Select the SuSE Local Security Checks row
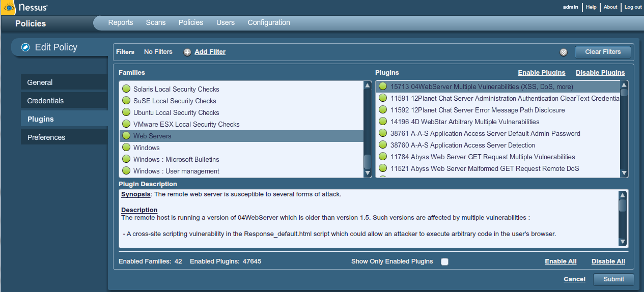This screenshot has height=292, width=644. pyautogui.click(x=241, y=101)
